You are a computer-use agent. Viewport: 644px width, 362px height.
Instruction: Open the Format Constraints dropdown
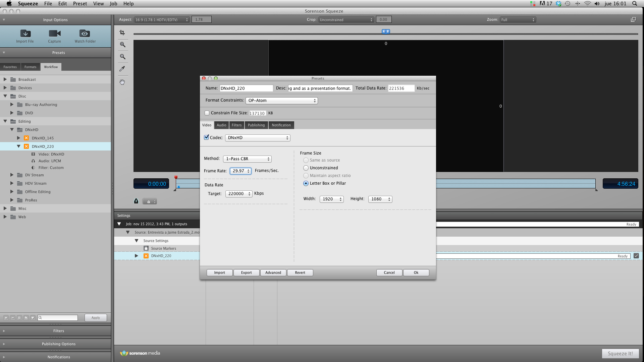(282, 101)
